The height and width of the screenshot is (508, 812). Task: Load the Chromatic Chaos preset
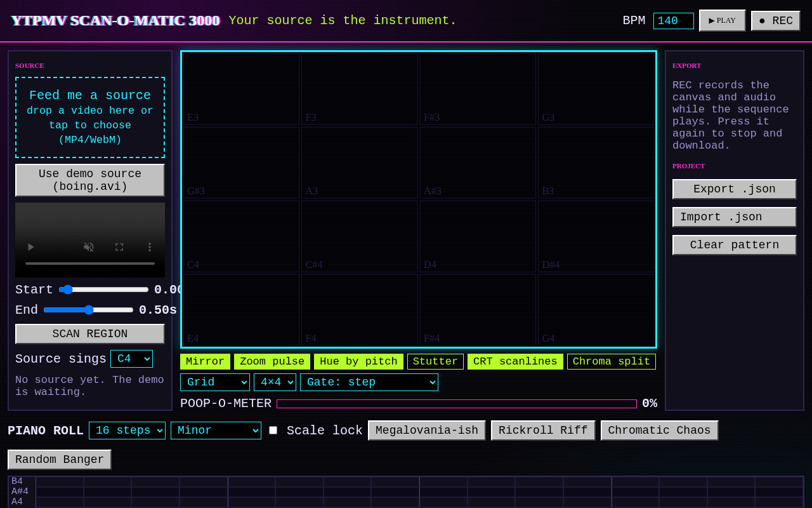point(660,431)
